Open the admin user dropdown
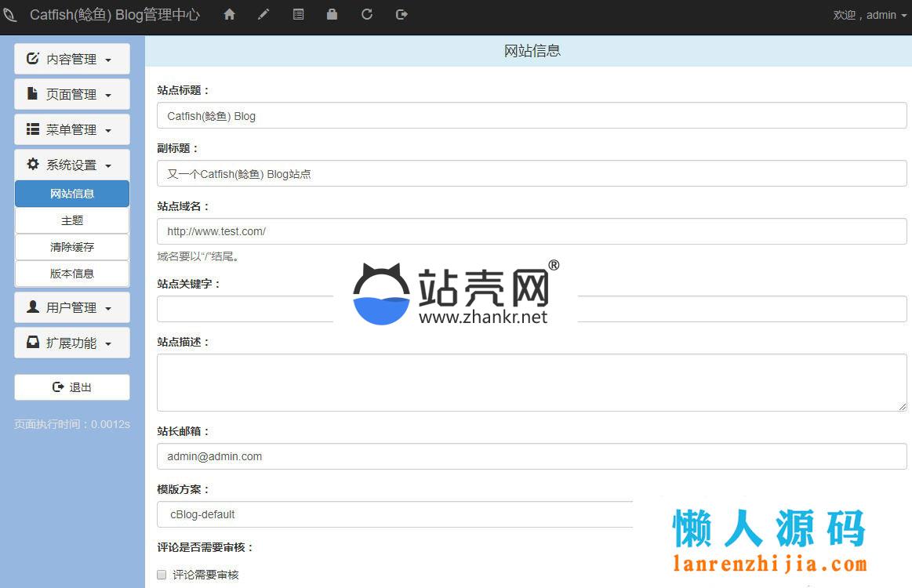 click(870, 15)
